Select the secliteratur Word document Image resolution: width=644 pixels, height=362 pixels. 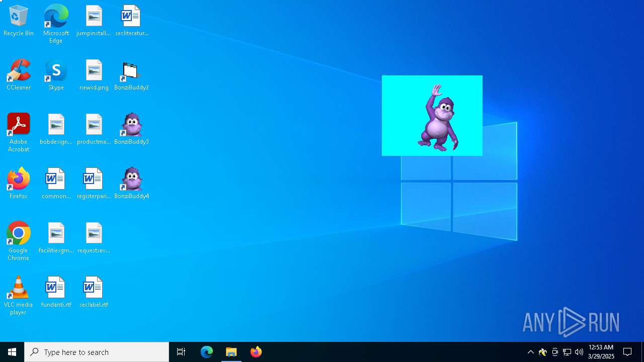click(x=131, y=21)
